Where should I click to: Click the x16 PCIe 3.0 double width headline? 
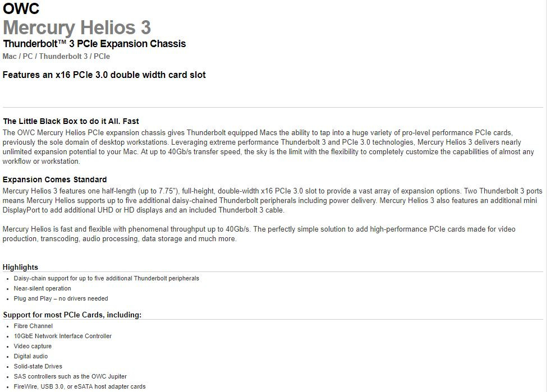point(104,75)
